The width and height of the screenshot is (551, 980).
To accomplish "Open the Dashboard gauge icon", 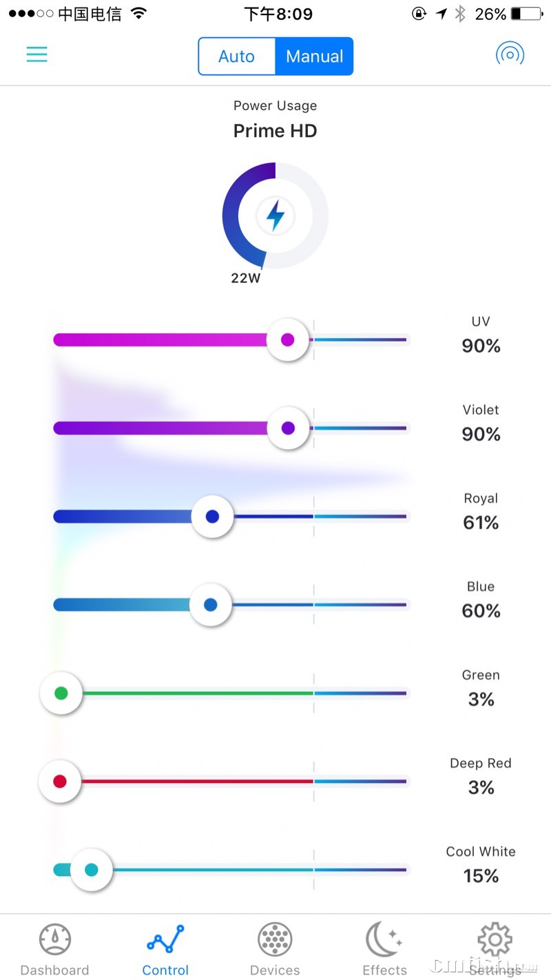I will point(55,940).
